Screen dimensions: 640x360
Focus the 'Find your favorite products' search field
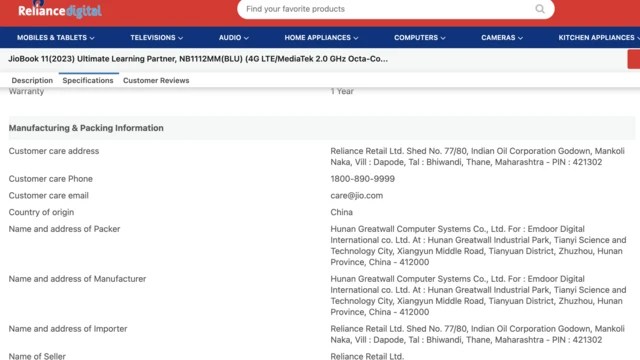click(x=396, y=9)
